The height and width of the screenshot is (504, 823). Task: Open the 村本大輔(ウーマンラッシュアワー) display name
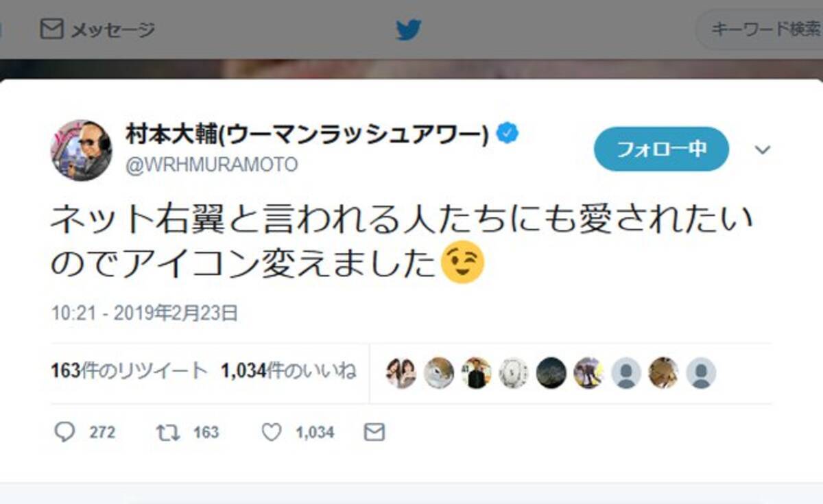(x=307, y=134)
